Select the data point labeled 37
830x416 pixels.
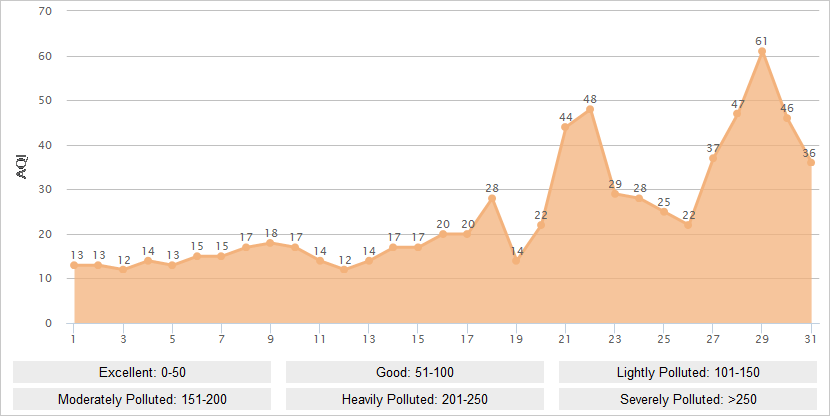[x=712, y=158]
